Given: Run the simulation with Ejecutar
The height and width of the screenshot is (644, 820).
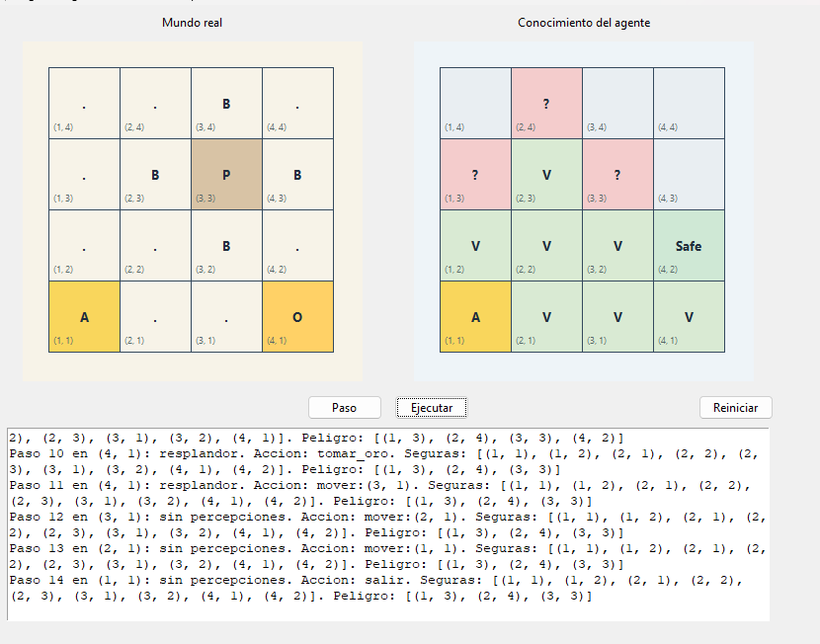Looking at the screenshot, I should pos(432,408).
